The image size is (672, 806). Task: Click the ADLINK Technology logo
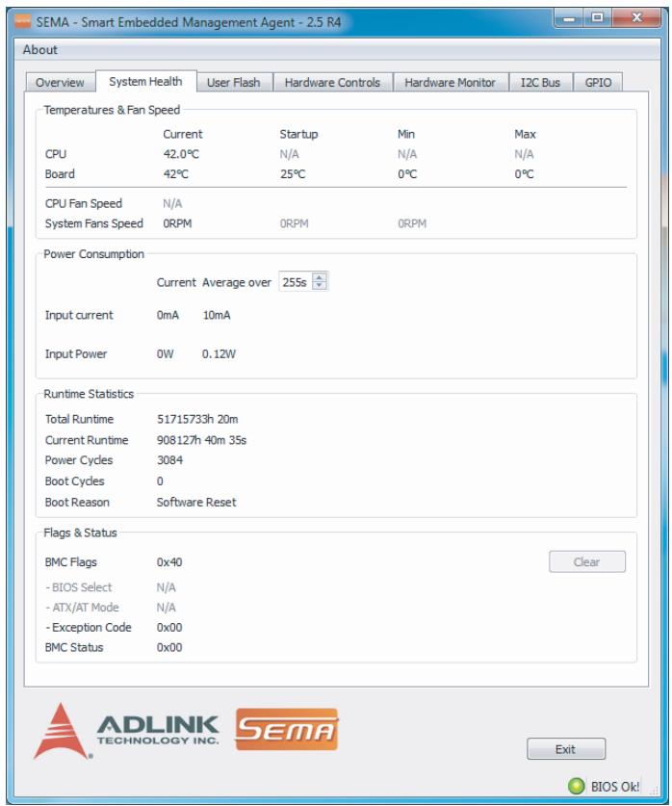coord(127,732)
